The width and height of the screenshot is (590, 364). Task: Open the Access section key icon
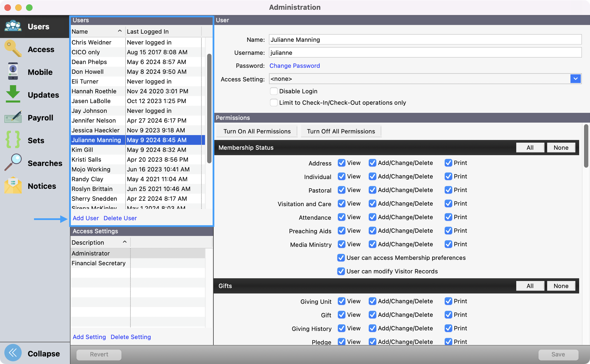pos(13,49)
